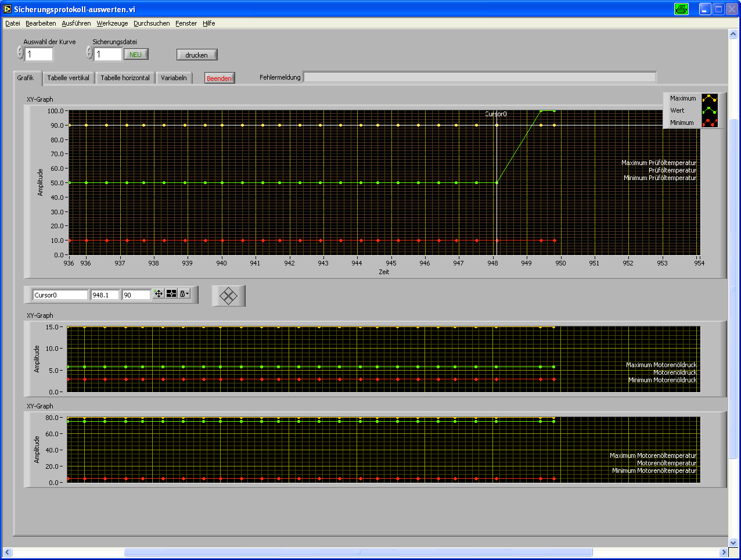This screenshot has width=741, height=560.
Task: Click the 'Fehlermeldung' label text
Action: 280,77
